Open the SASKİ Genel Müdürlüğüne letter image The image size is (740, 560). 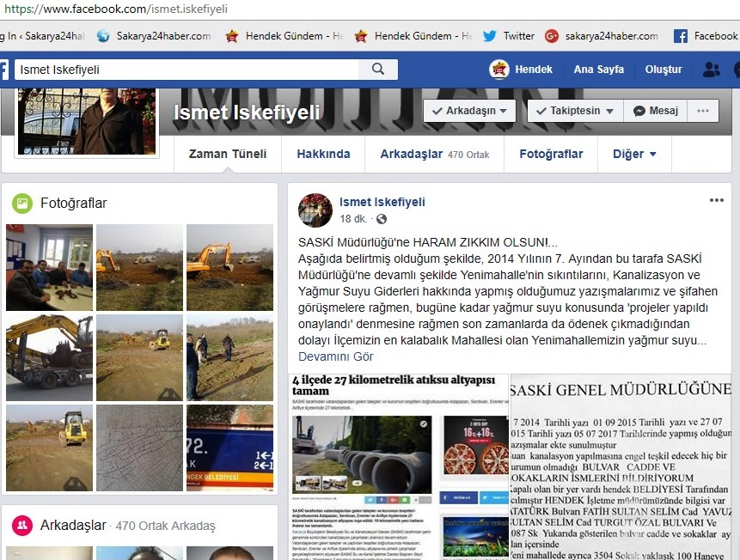pos(621,467)
